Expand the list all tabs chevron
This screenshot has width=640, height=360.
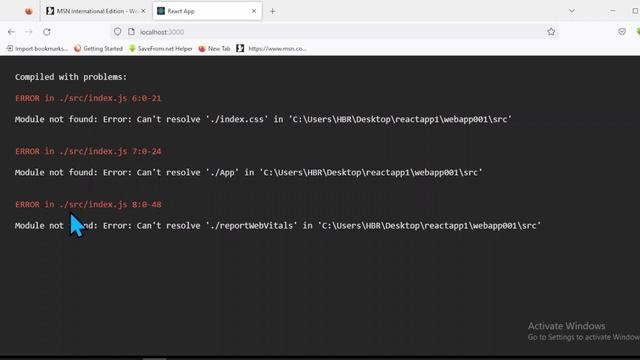pos(572,11)
